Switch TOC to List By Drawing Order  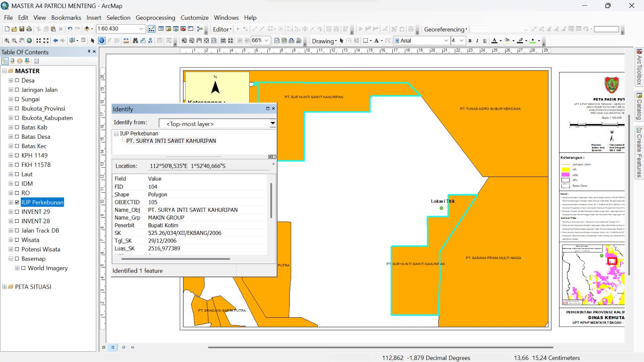pyautogui.click(x=5, y=61)
